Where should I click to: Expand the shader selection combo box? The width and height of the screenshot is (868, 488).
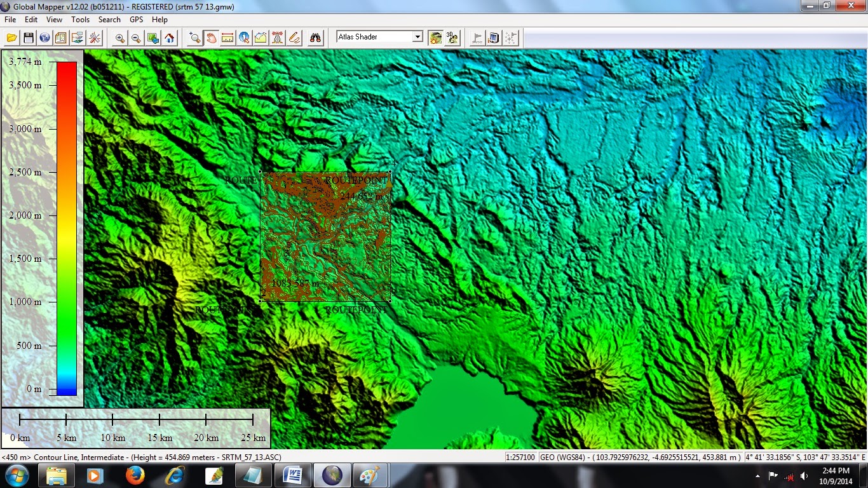click(x=418, y=37)
